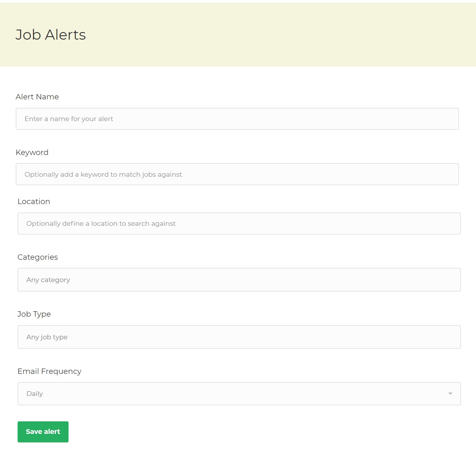Focus the Keyword text box
Image resolution: width=476 pixels, height=466 pixels.
tap(237, 174)
